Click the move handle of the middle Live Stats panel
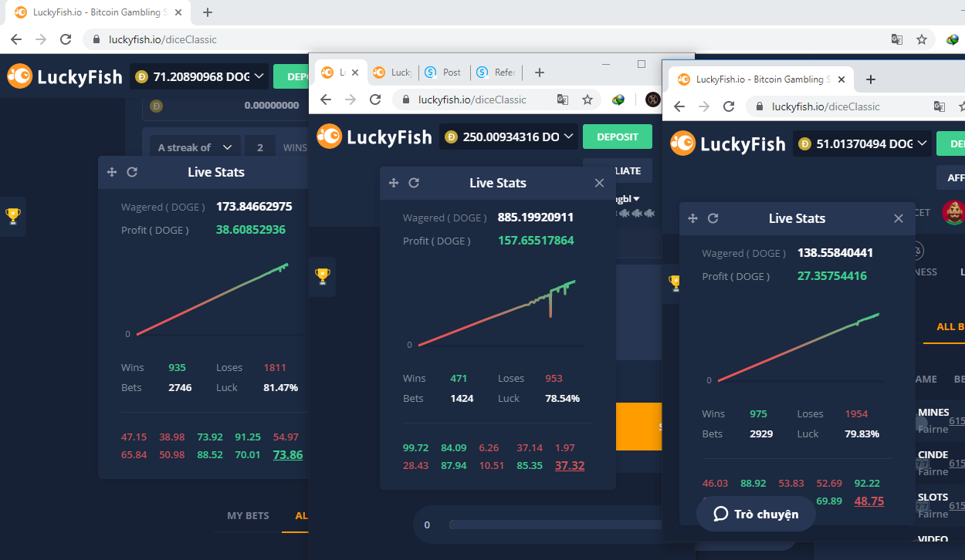Screen dimensions: 965x560 coord(394,183)
